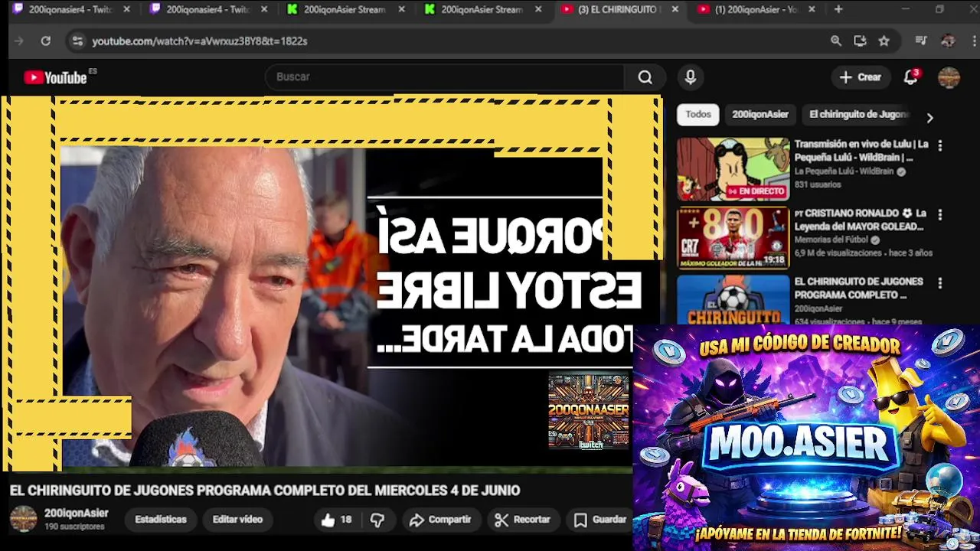
Task: Click the Memorias del Fútbol channel name
Action: (831, 240)
